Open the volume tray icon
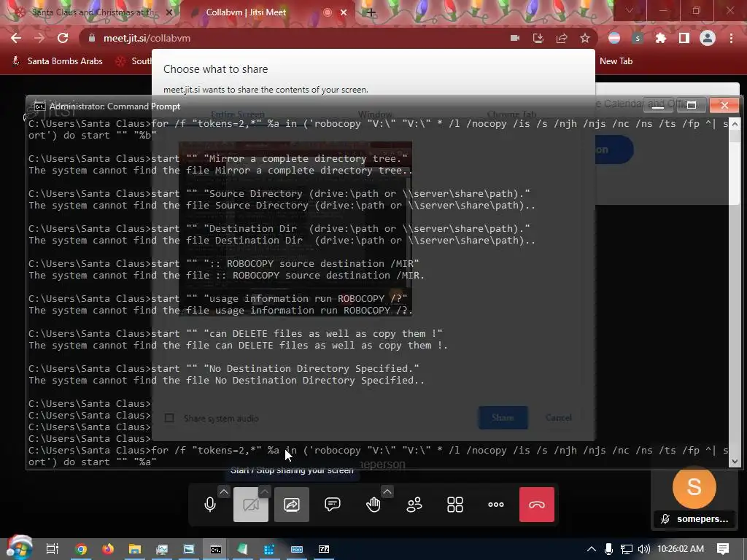Image resolution: width=747 pixels, height=560 pixels. (643, 549)
